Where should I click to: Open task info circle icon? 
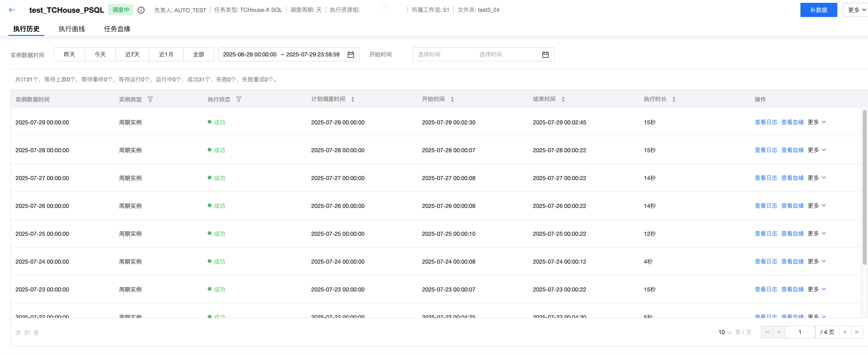click(x=141, y=10)
